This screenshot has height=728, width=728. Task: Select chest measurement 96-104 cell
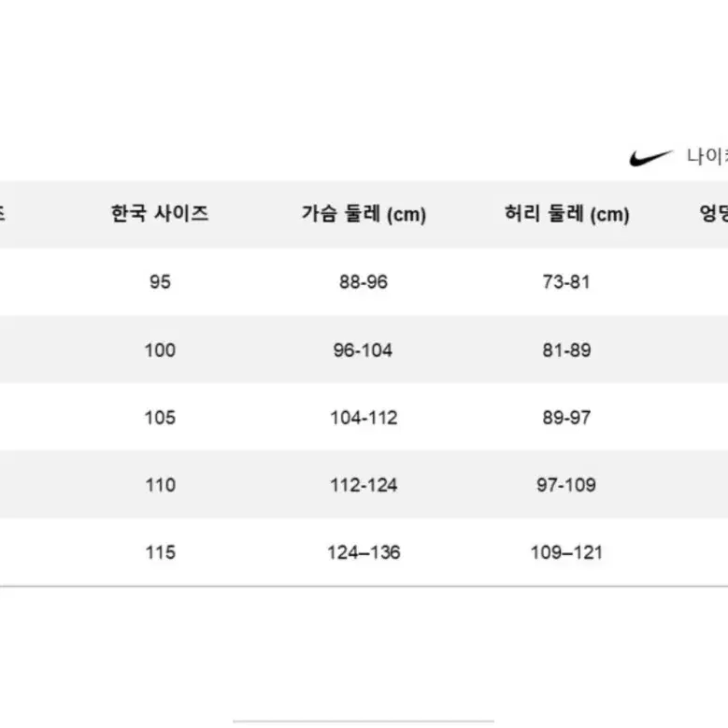[x=364, y=350]
